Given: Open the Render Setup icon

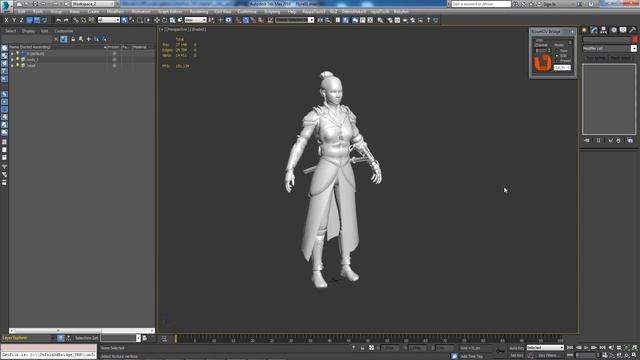Looking at the screenshot, I should [x=389, y=20].
